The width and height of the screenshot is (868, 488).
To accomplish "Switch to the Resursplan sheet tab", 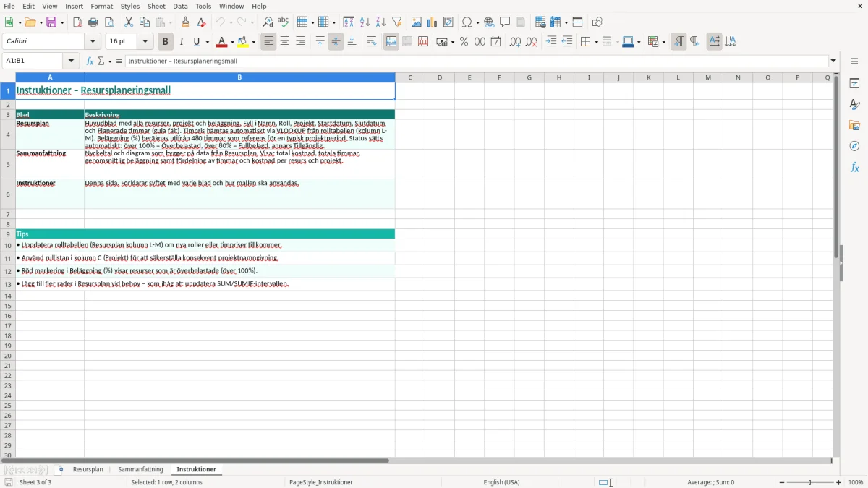I will point(88,470).
